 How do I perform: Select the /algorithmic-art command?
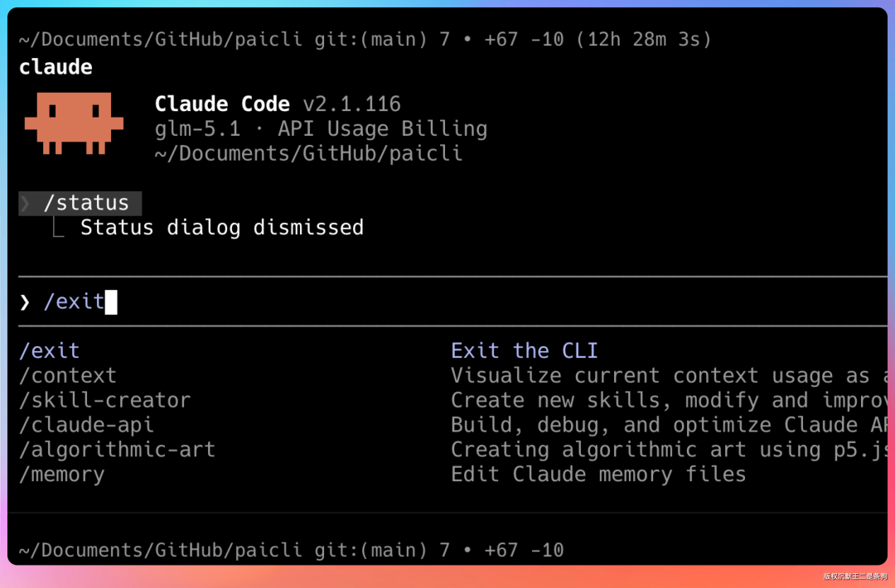pyautogui.click(x=117, y=450)
